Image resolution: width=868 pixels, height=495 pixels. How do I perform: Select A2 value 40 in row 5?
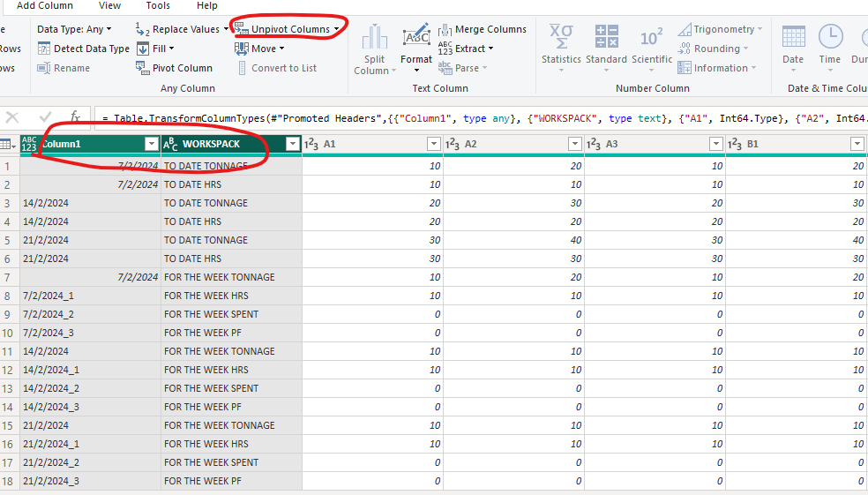[x=513, y=240]
